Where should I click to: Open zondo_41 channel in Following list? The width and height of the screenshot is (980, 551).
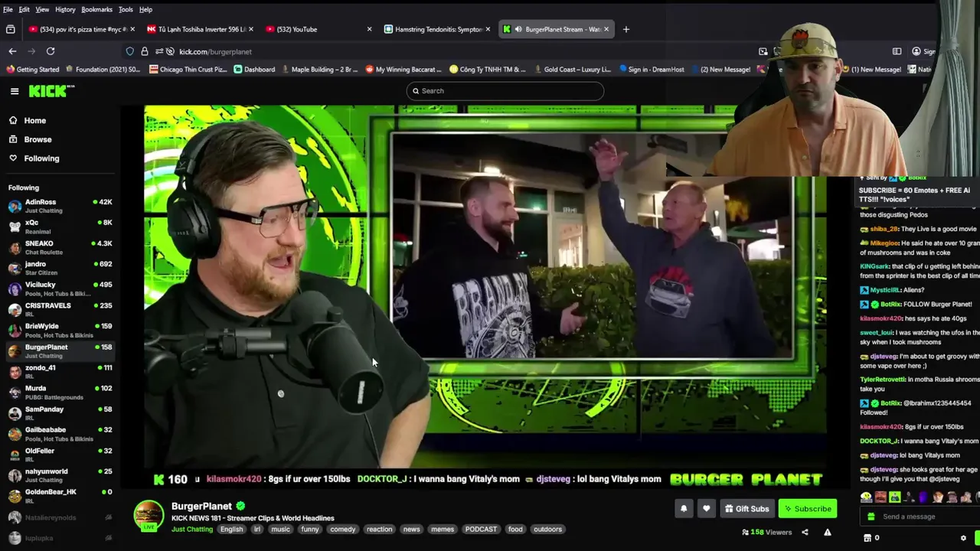[60, 370]
